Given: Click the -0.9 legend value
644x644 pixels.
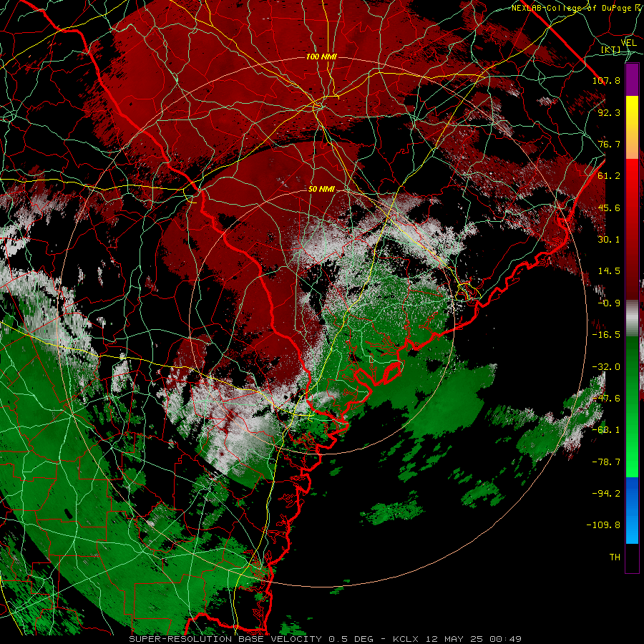Looking at the screenshot, I should 609,303.
